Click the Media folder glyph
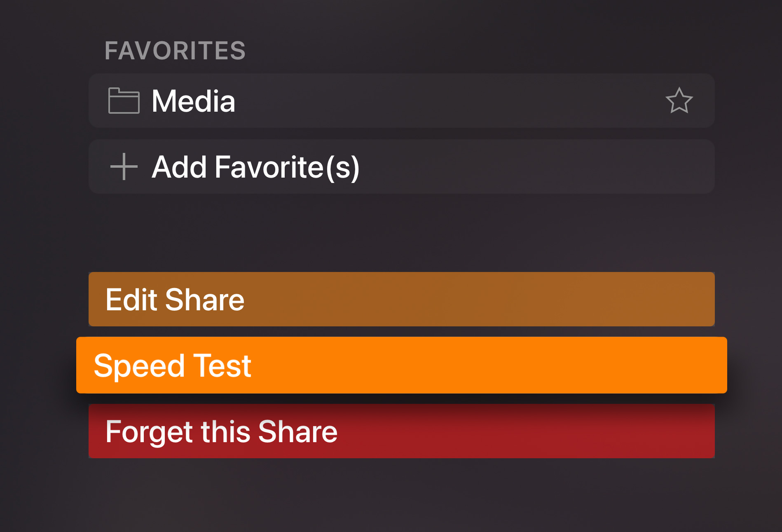The height and width of the screenshot is (532, 782). [124, 101]
